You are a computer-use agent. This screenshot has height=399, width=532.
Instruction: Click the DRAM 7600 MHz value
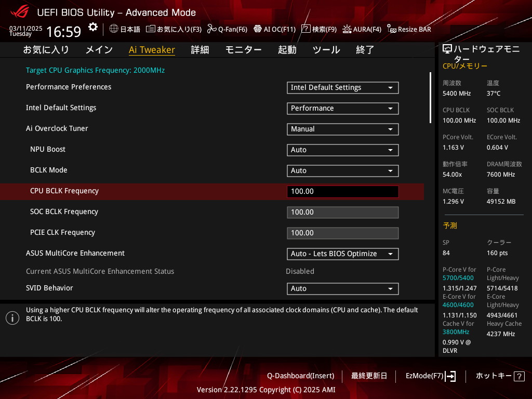(x=501, y=175)
